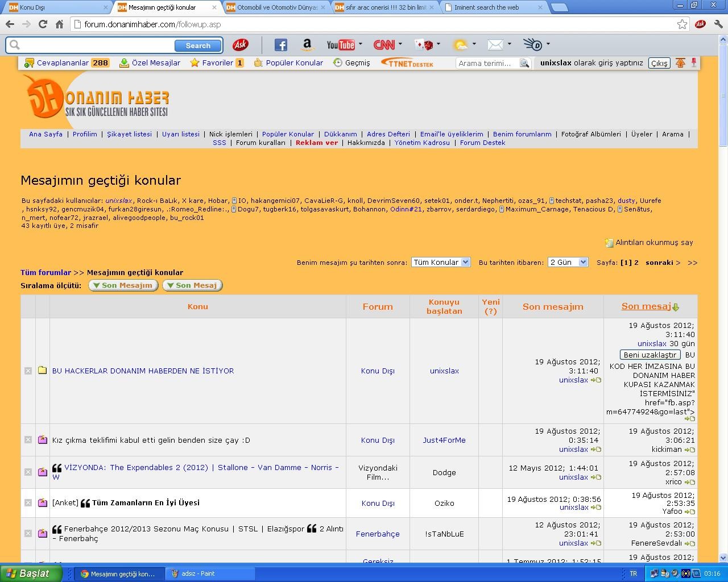The width and height of the screenshot is (728, 582).
Task: Click the Ask logo in toolbar
Action: 240,44
